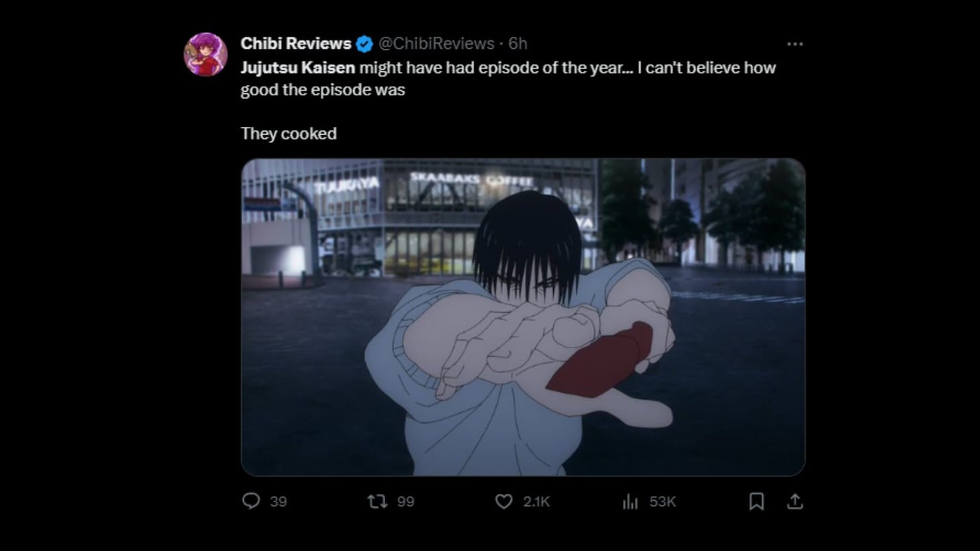Open the three-dot more options menu

[x=795, y=44]
